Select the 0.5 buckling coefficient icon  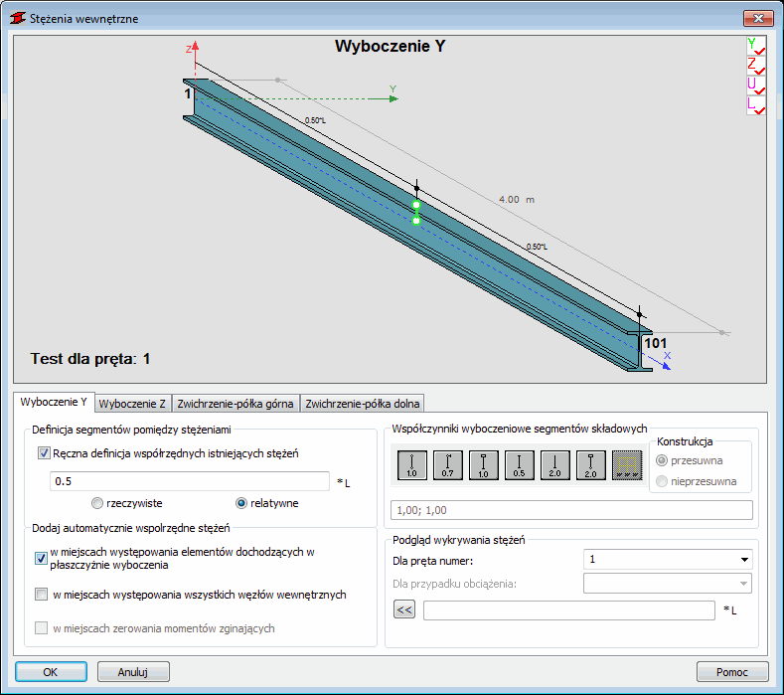(519, 465)
